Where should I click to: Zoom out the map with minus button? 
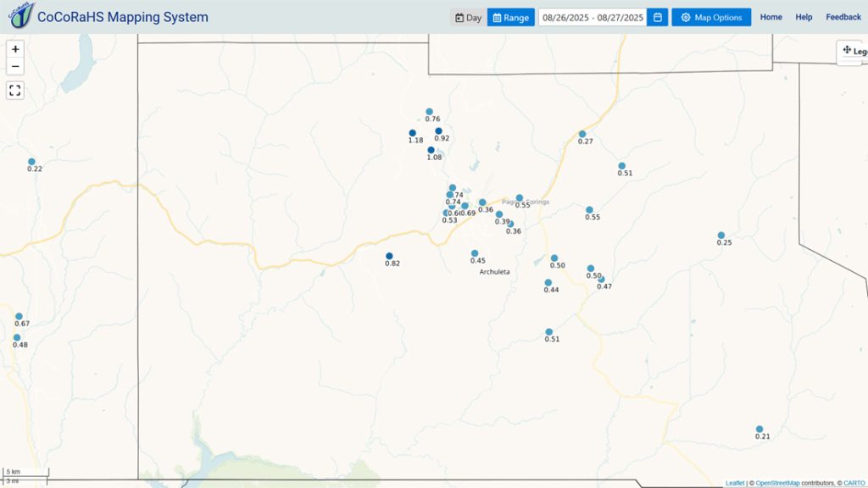[15, 66]
